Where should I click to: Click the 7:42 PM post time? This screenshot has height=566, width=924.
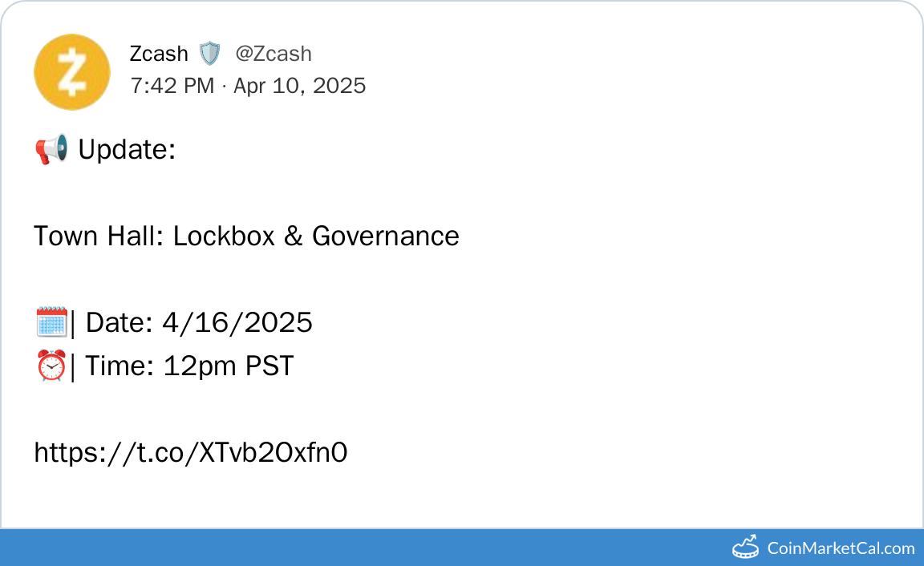(172, 86)
